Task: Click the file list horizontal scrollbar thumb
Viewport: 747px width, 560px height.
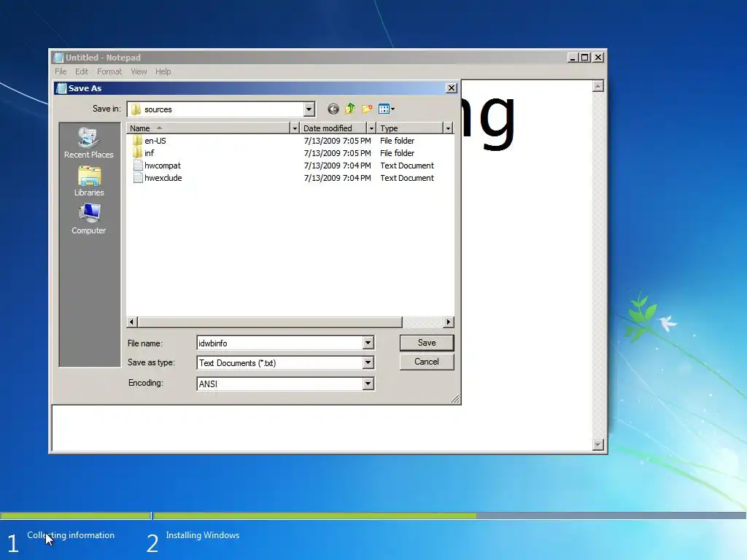Action: point(270,322)
